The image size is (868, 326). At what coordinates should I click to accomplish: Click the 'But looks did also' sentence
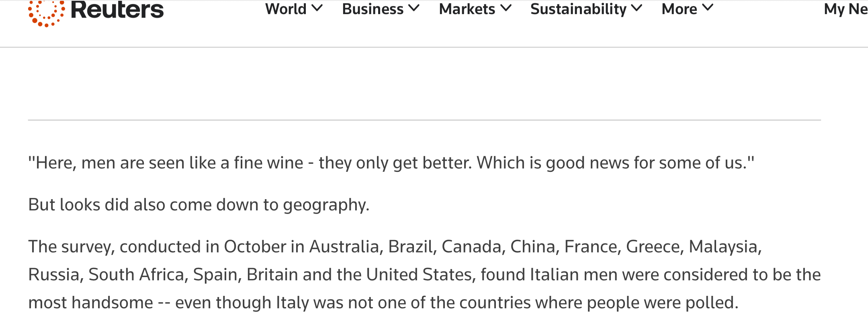[x=199, y=205]
